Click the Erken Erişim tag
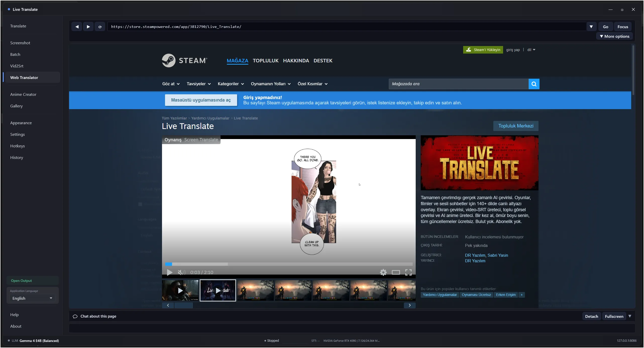The height and width of the screenshot is (348, 644). click(x=506, y=295)
